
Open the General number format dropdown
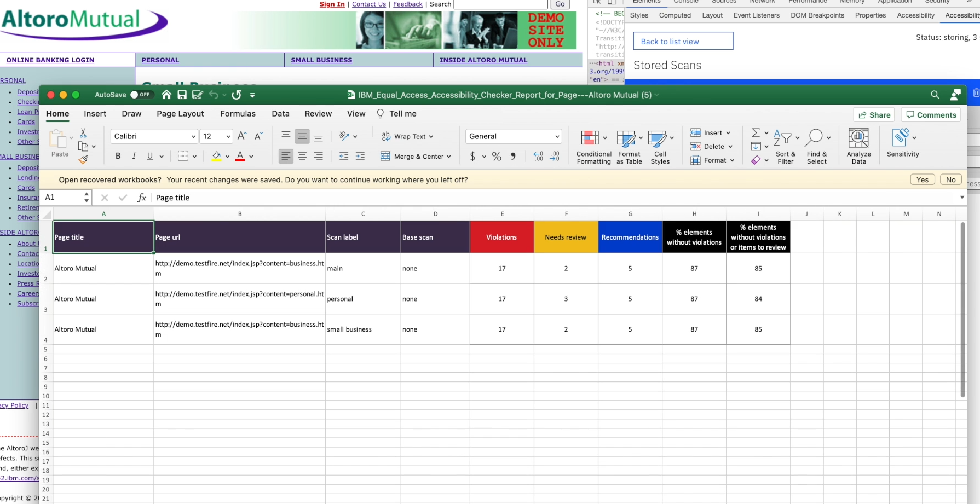point(557,136)
